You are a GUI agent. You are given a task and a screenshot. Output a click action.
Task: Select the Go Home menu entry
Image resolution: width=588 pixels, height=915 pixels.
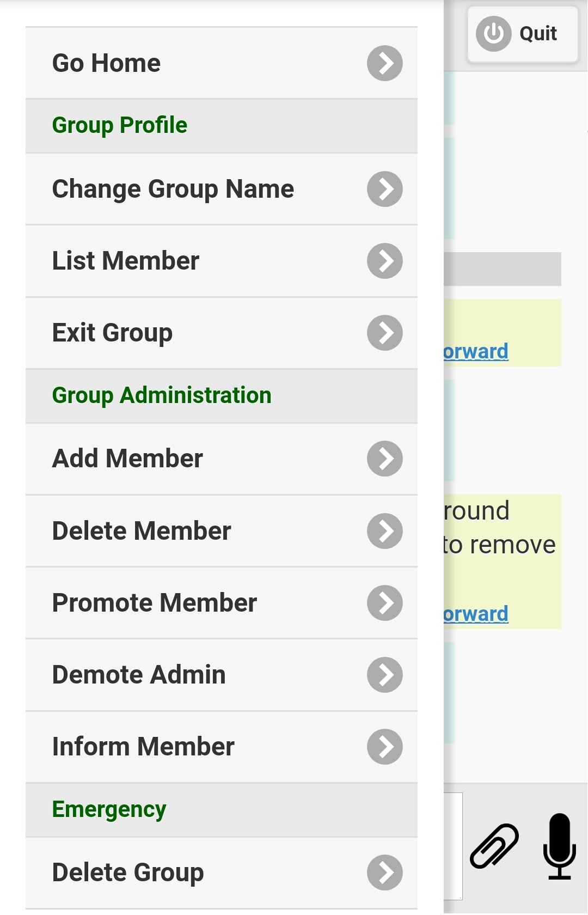pyautogui.click(x=106, y=63)
